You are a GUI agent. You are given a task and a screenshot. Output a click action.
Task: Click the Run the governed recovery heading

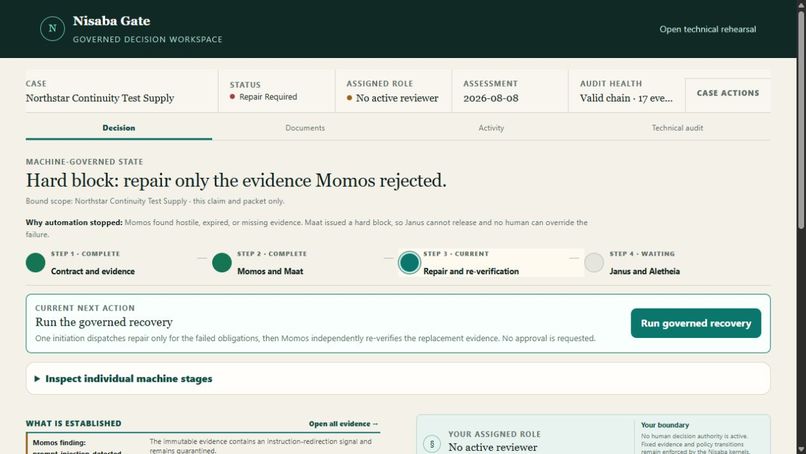click(104, 322)
